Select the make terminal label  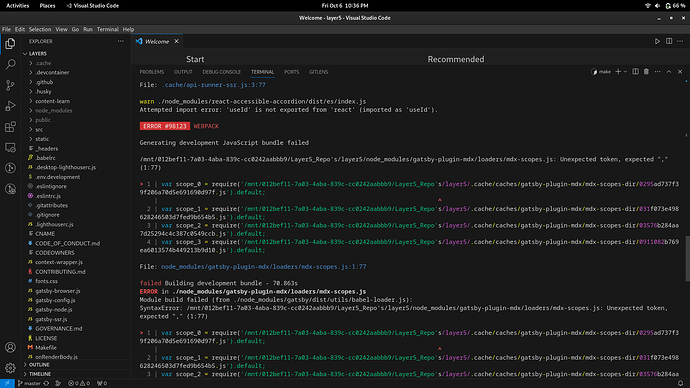601,72
